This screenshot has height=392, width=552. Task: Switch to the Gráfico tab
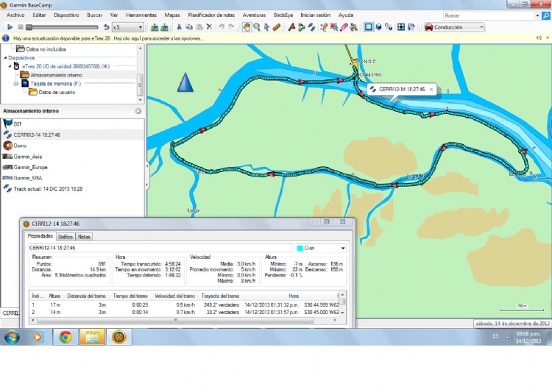[65, 237]
